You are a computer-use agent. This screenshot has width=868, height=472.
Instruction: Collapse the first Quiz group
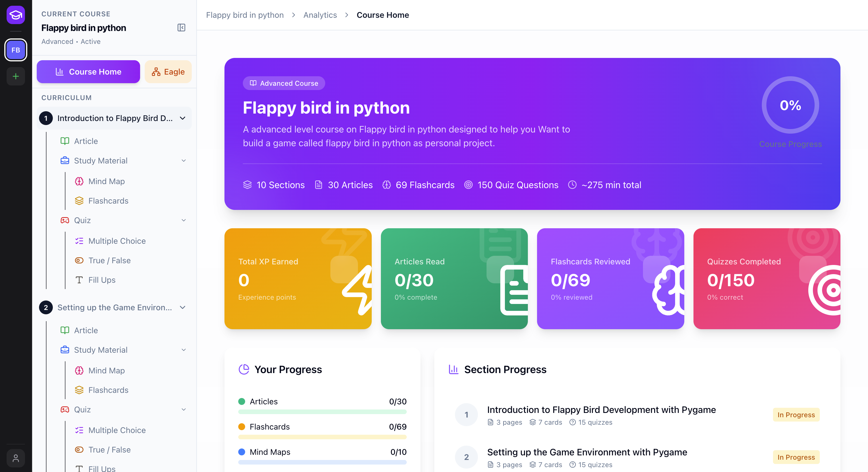184,220
